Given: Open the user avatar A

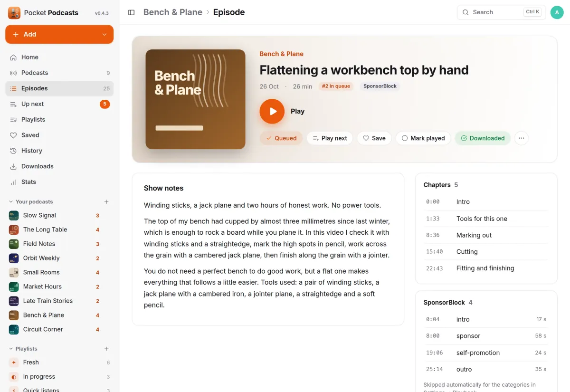Looking at the screenshot, I should [x=557, y=12].
